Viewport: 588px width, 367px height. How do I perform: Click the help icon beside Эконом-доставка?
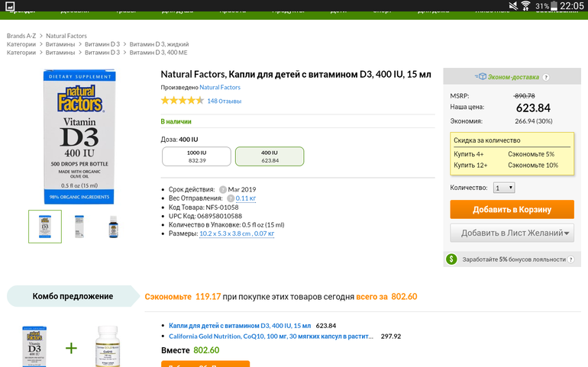pyautogui.click(x=546, y=78)
